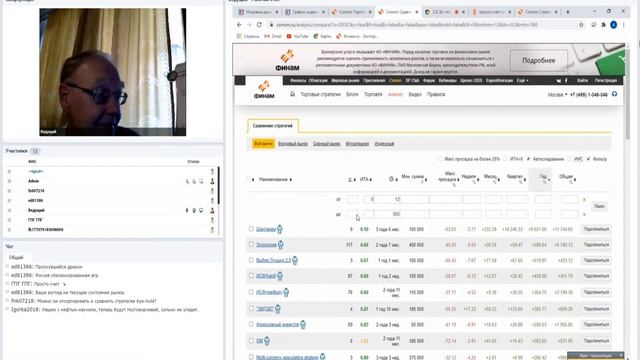The image size is (640, 360).
Task: Sort by Мин. сумма column arrows
Action: [426, 180]
